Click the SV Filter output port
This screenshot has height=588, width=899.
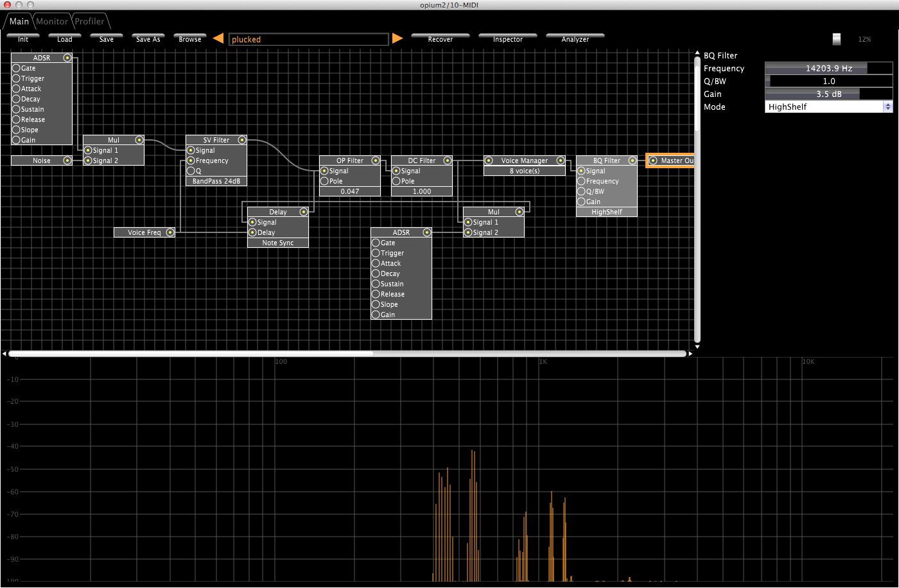pyautogui.click(x=241, y=140)
